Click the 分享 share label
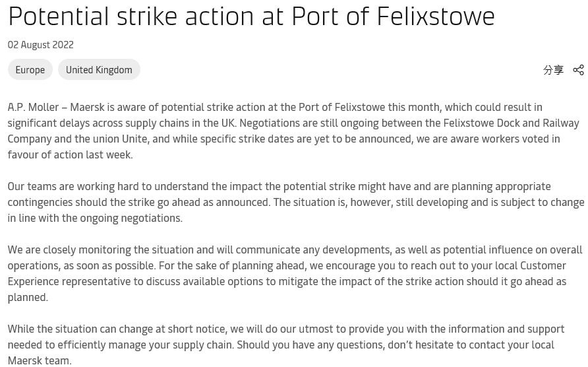588x367 pixels. click(x=553, y=70)
